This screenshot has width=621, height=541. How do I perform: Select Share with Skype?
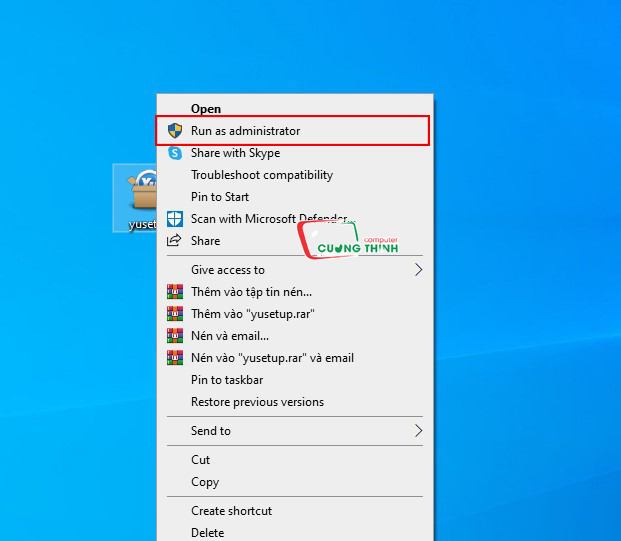[x=295, y=152]
